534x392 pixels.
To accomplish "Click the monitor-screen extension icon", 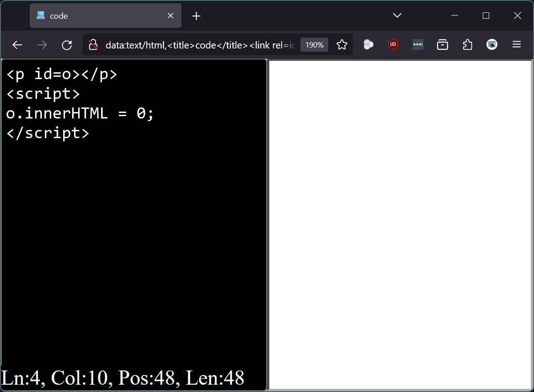I will 491,44.
